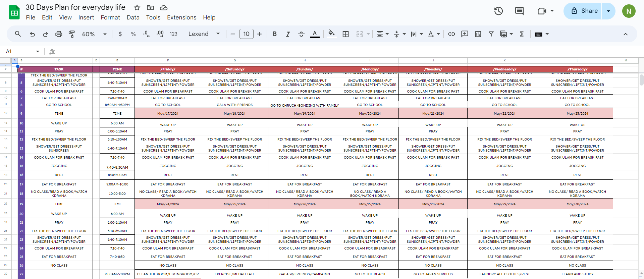The width and height of the screenshot is (644, 279).
Task: Open vertical align dropdown
Action: pos(399,34)
